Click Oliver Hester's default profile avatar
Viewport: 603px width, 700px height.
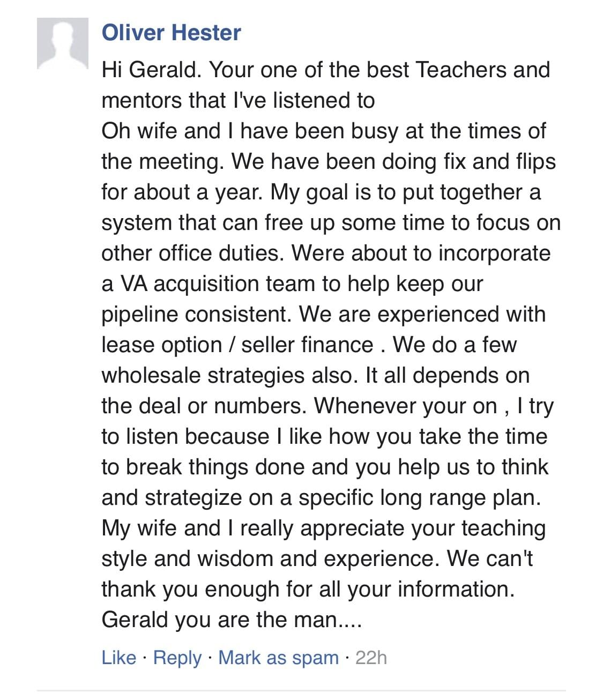(x=62, y=43)
